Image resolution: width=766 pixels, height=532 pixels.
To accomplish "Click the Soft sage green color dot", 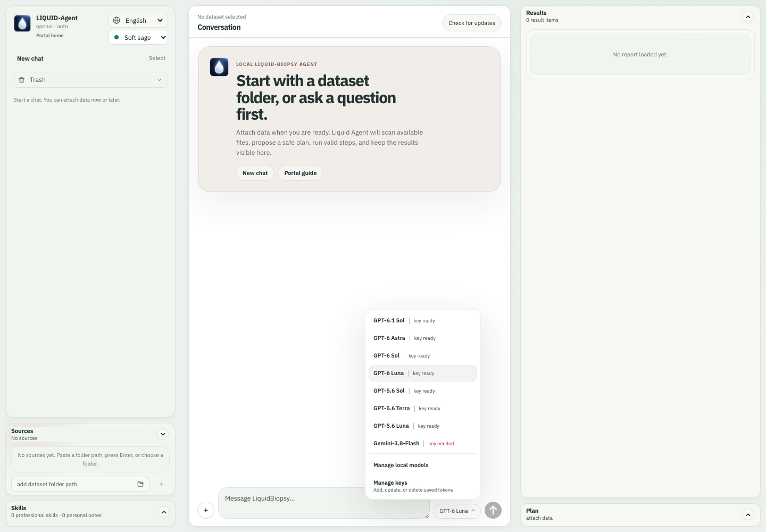I will click(x=116, y=37).
